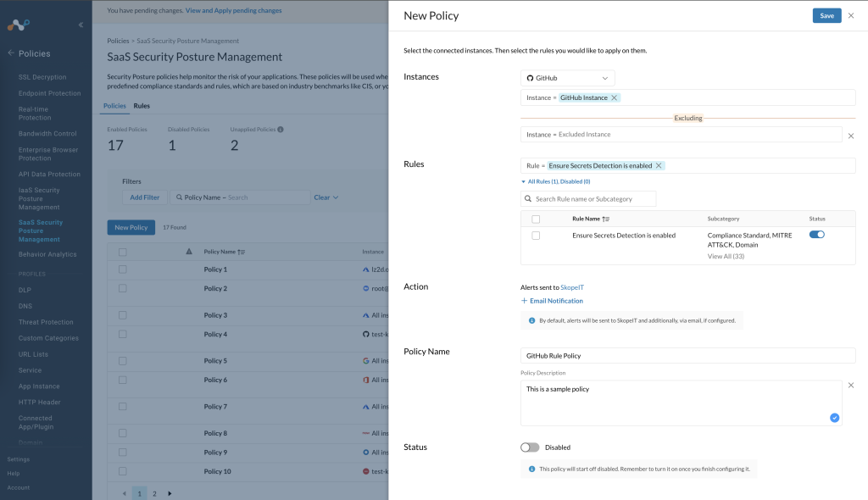Open Settings in sidebar footer
Image resolution: width=868 pixels, height=500 pixels.
click(x=19, y=459)
